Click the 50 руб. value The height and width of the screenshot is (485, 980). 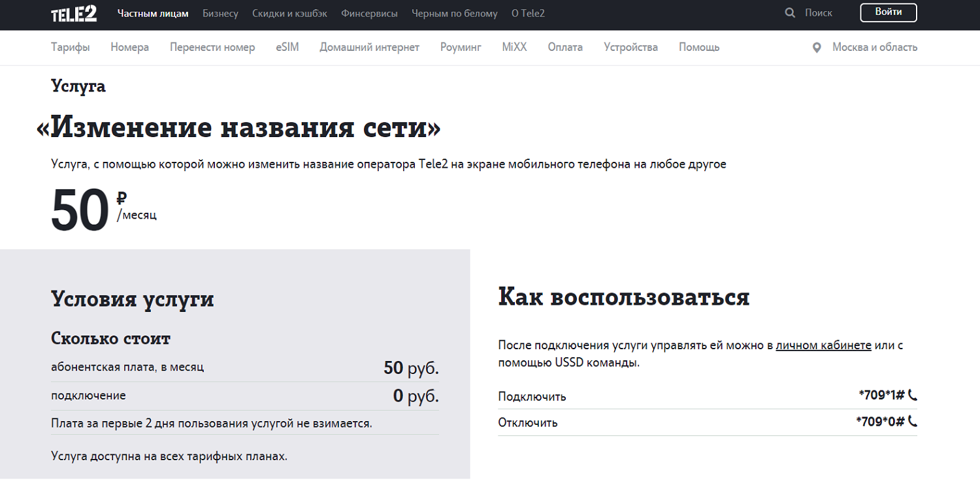411,368
